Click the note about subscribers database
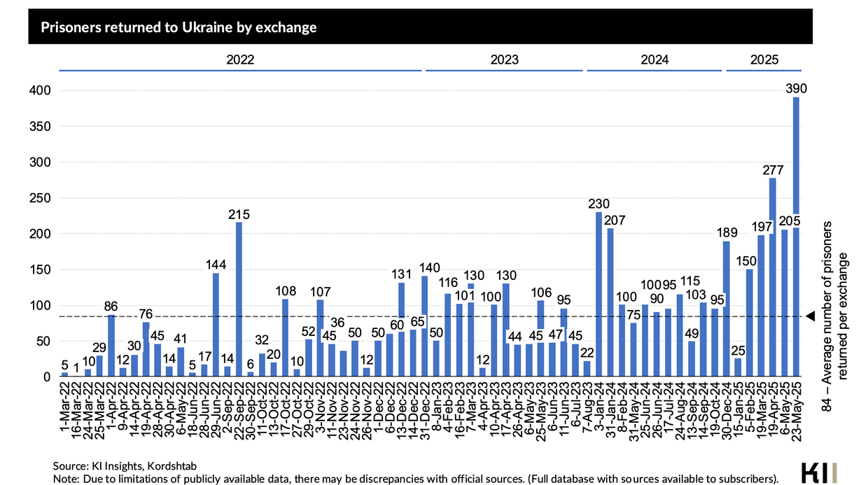The image size is (868, 485). point(416,479)
